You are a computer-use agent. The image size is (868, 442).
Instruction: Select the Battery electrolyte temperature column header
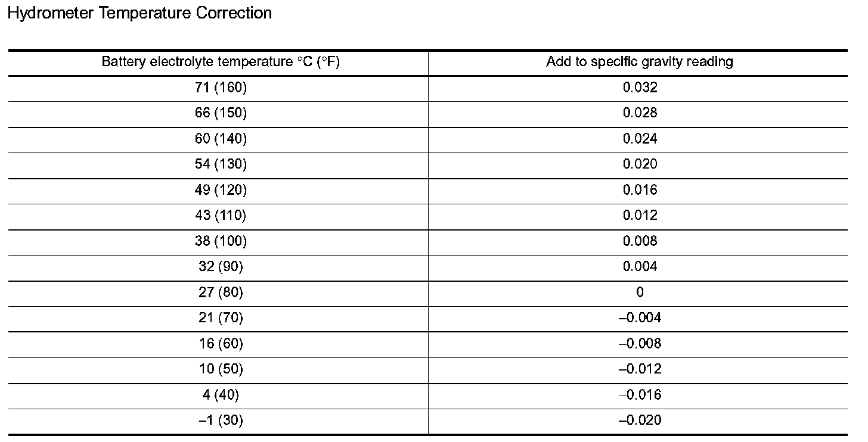221,62
